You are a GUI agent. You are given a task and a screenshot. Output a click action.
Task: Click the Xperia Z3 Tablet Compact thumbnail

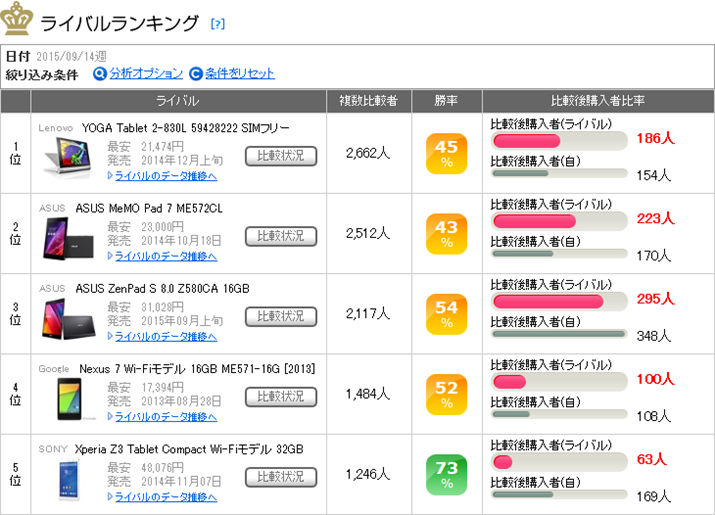(70, 478)
